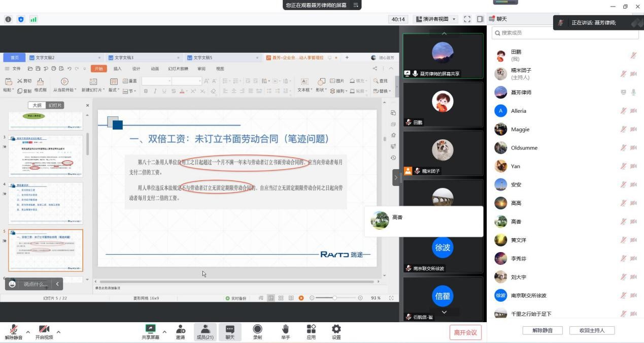The image size is (644, 343).
Task: Click the Underline U icon in WPS ribbon
Action: 164,91
